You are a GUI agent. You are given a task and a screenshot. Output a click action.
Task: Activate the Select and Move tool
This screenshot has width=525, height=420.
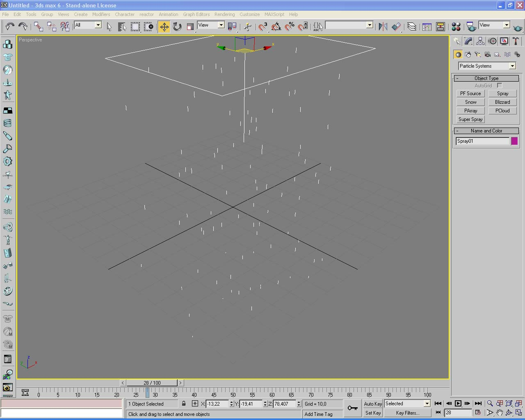(164, 27)
